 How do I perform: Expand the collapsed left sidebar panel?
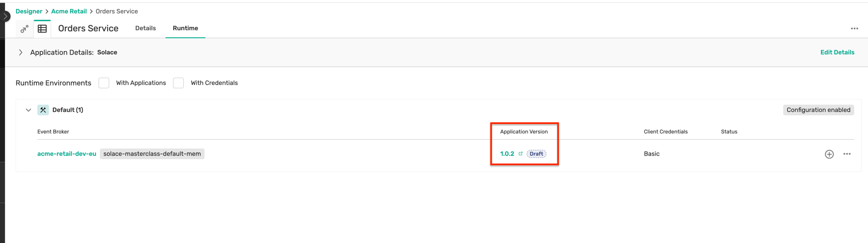pyautogui.click(x=5, y=16)
